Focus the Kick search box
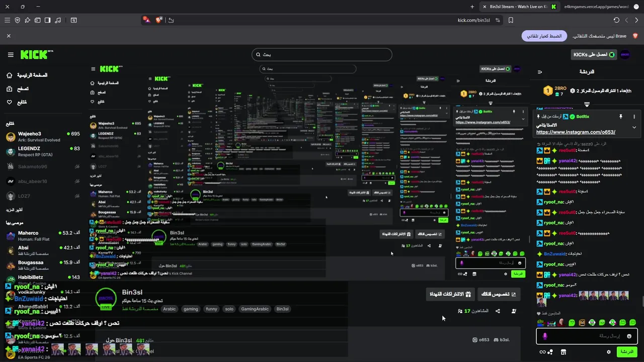 pyautogui.click(x=322, y=54)
